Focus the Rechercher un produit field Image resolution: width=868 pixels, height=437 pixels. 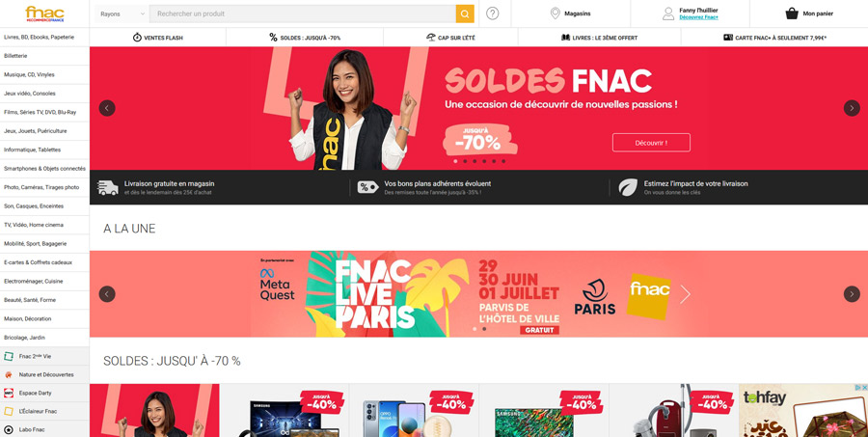[x=302, y=14]
